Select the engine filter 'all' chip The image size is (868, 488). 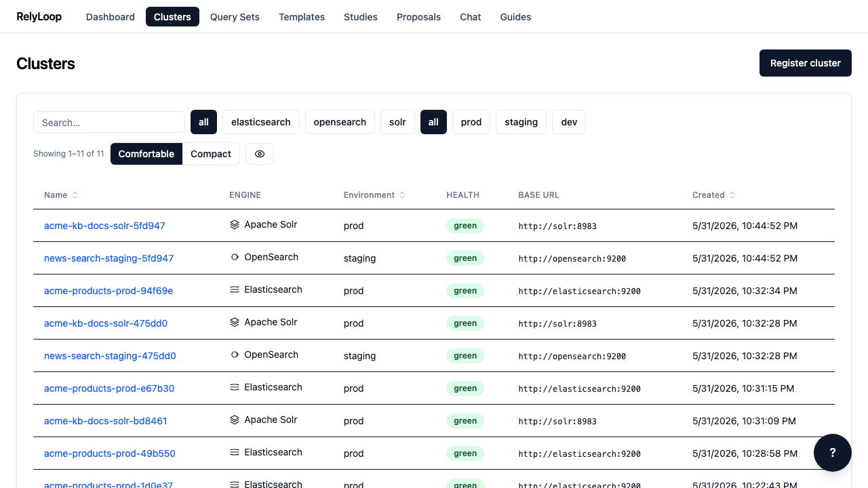[203, 122]
